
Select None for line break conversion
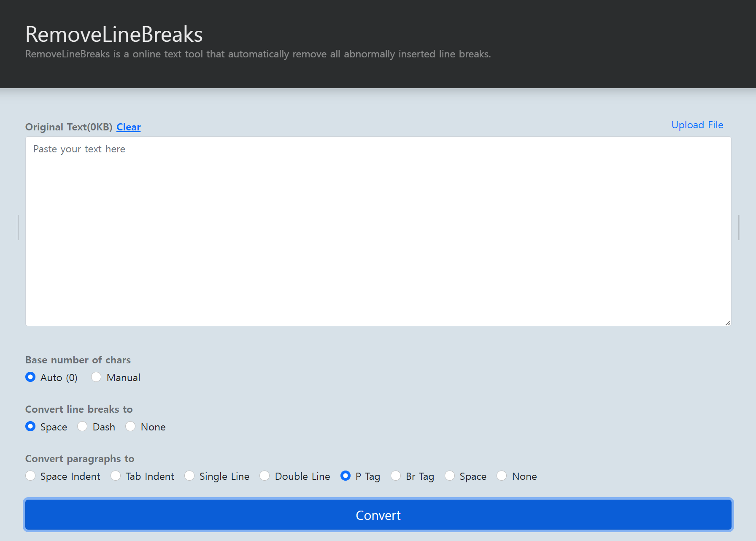130,426
